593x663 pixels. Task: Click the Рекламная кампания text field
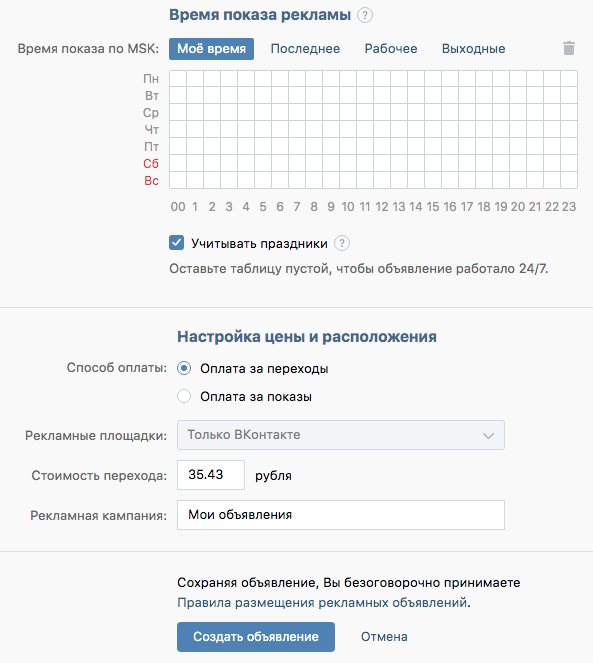click(341, 515)
